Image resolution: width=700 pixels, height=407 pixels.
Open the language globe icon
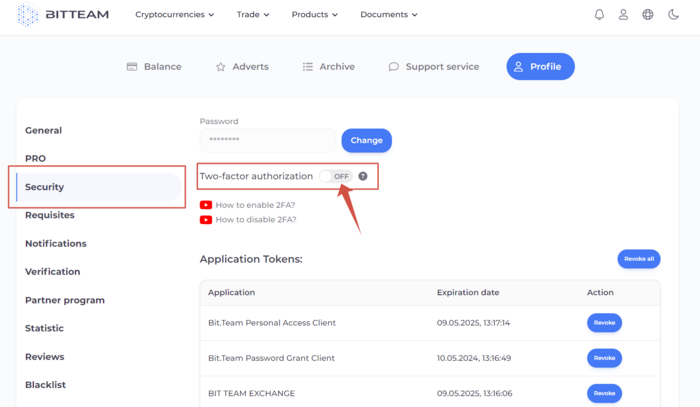pos(647,15)
